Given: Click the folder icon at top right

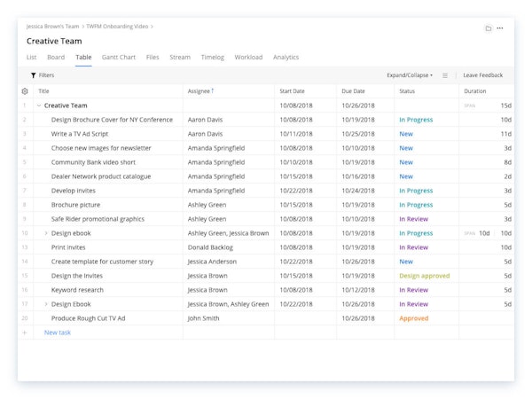Looking at the screenshot, I should (x=489, y=28).
